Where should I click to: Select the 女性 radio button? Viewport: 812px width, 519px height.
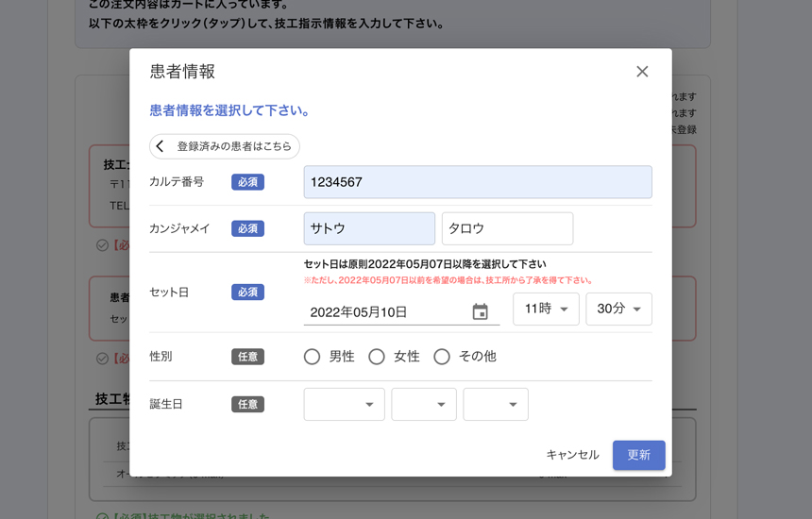pyautogui.click(x=377, y=357)
